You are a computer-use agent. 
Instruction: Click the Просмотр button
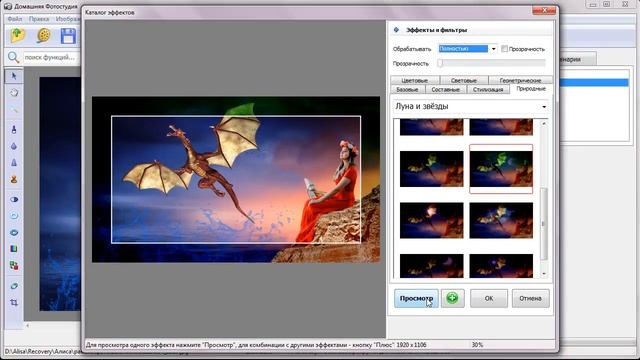[x=416, y=298]
